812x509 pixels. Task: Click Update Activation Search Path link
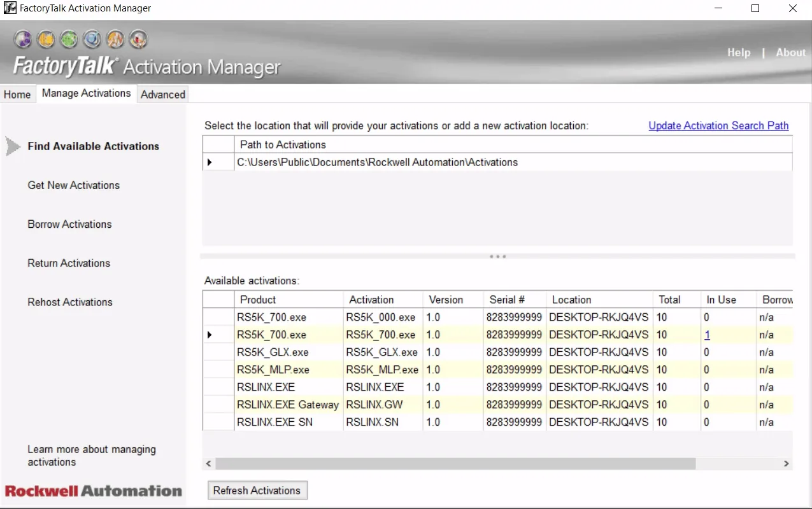click(718, 125)
